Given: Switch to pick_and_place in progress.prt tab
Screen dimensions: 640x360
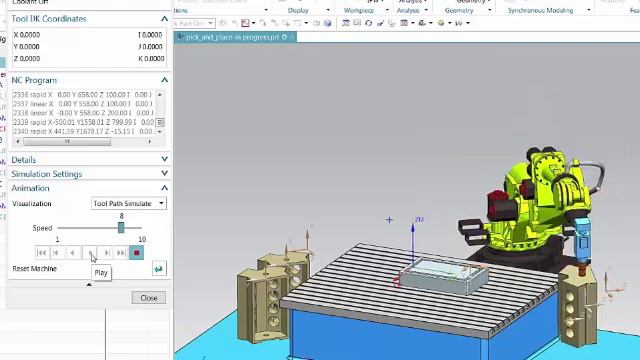Looking at the screenshot, I should pyautogui.click(x=232, y=37).
